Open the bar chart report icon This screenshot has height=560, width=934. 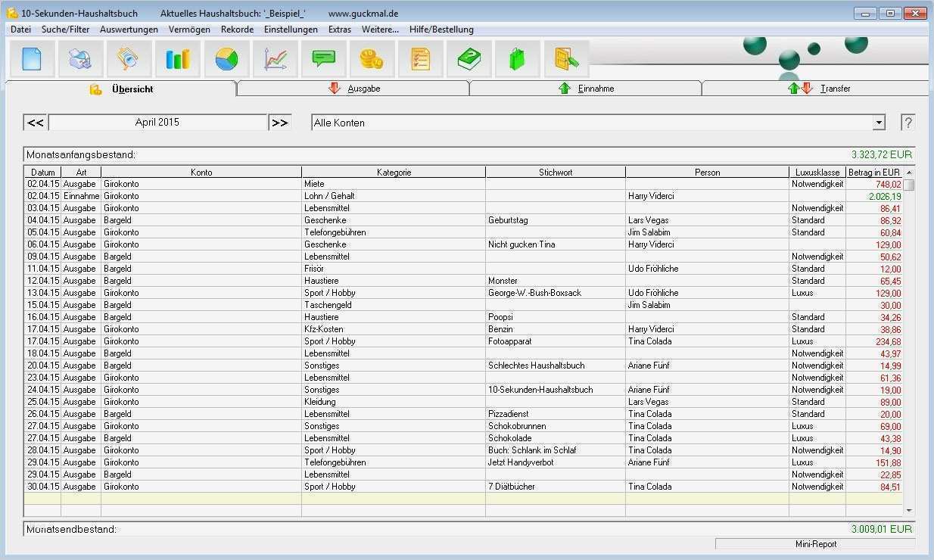(x=177, y=58)
